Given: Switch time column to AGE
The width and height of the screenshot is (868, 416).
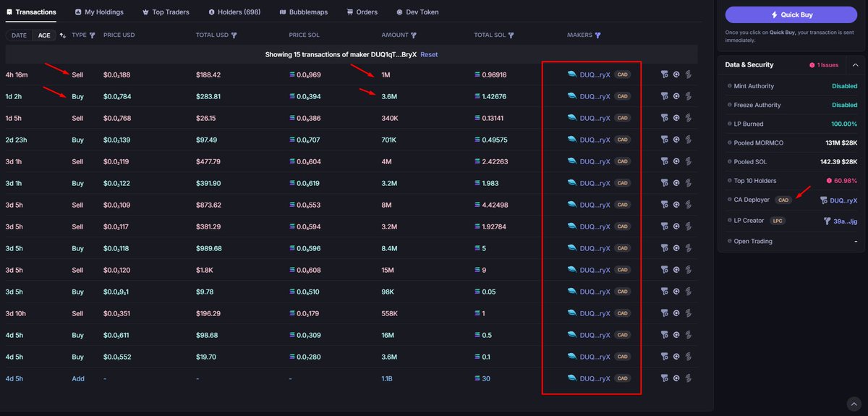Looking at the screenshot, I should (44, 35).
